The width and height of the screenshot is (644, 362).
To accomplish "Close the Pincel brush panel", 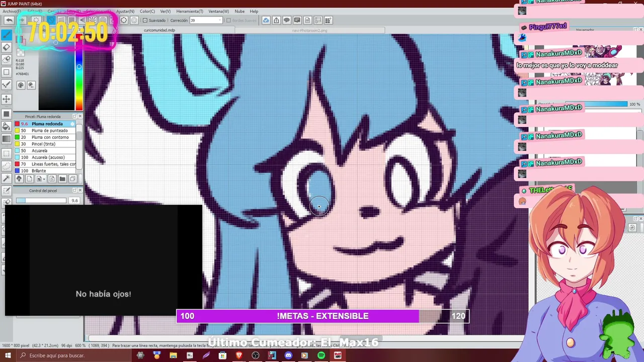I will click(80, 116).
